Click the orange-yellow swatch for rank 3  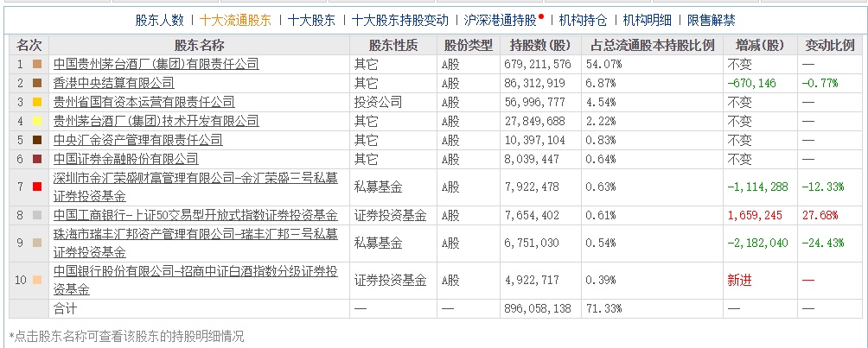(38, 102)
